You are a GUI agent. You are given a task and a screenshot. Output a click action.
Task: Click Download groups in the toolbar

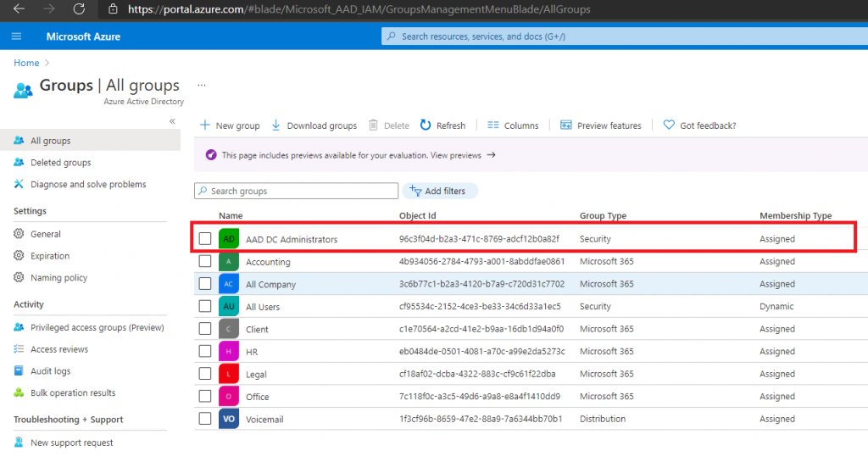tap(314, 125)
